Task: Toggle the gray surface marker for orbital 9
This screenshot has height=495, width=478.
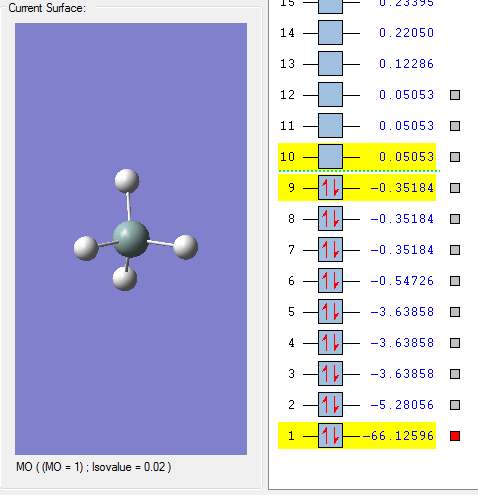Action: click(455, 188)
